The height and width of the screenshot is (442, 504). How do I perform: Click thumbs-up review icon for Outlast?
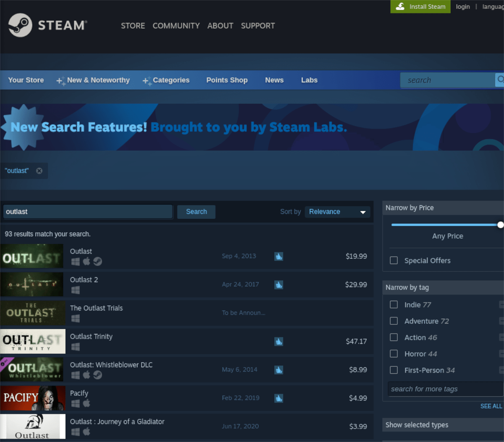click(x=278, y=256)
